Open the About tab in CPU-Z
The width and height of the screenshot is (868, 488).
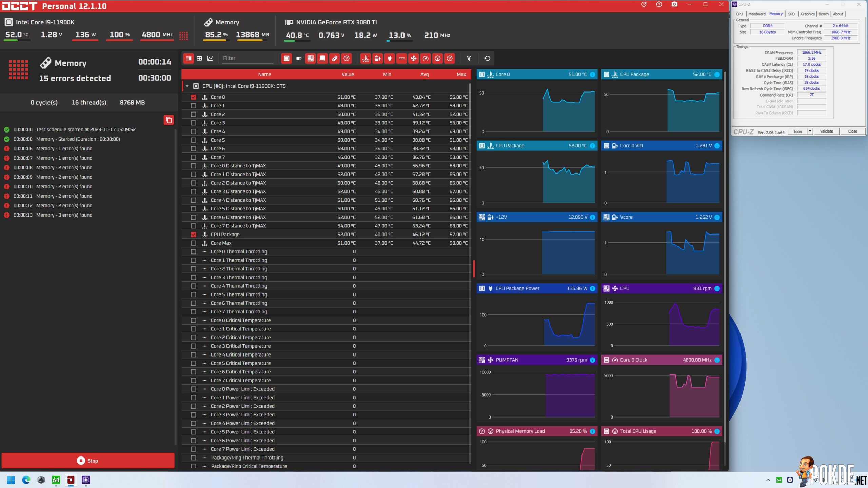[x=838, y=14]
